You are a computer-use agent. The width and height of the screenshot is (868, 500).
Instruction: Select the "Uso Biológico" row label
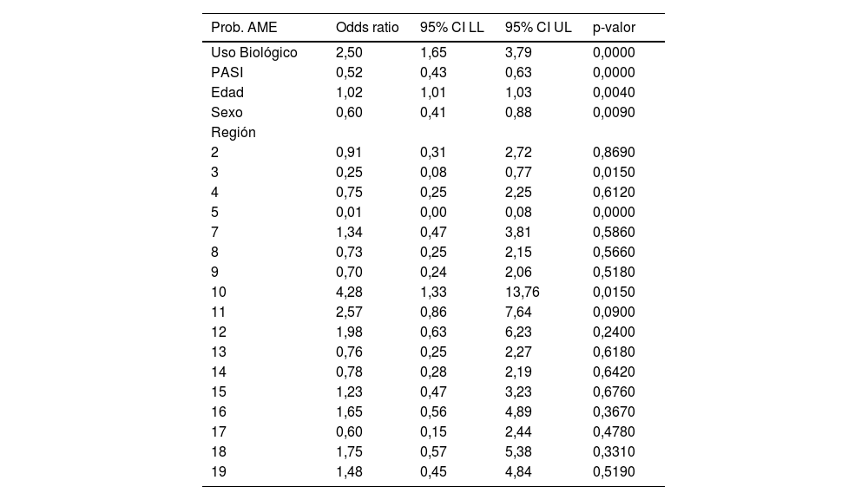(254, 52)
